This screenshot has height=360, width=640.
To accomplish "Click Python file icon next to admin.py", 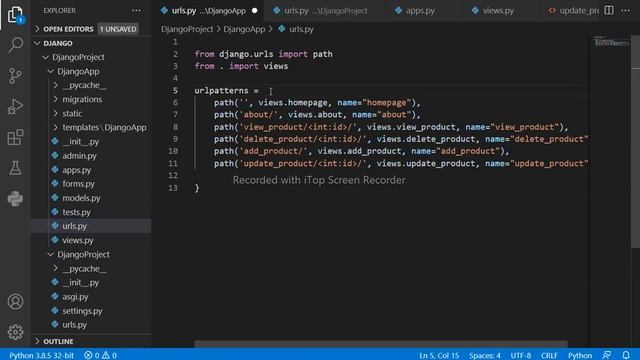I will [x=55, y=156].
